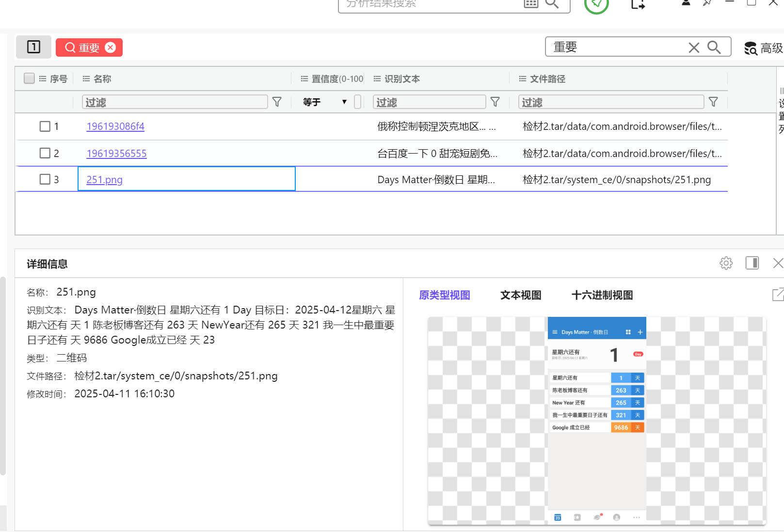Pin the application window
Viewport: 784px width, 532px height.
tap(707, 3)
